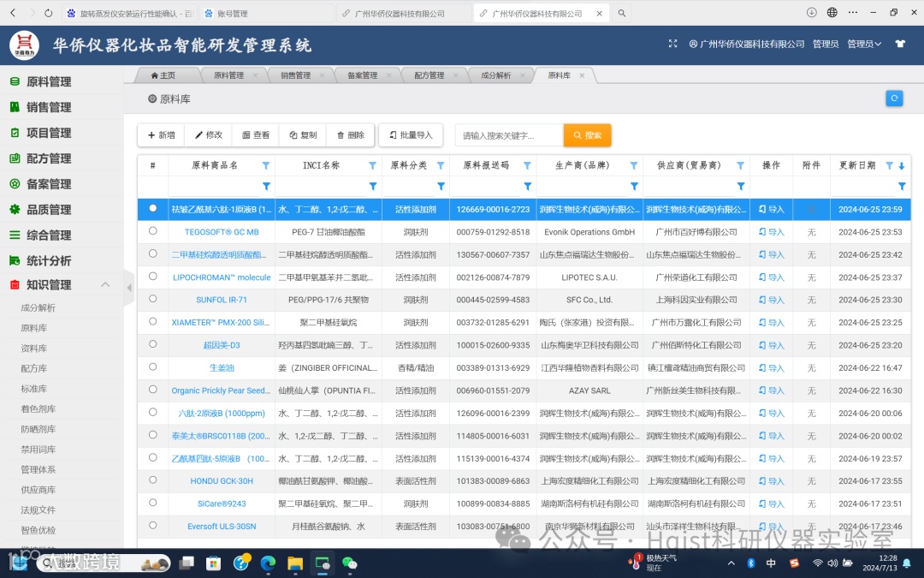
Task: Open the XIAMETER PMX-200 product link
Action: pos(221,322)
